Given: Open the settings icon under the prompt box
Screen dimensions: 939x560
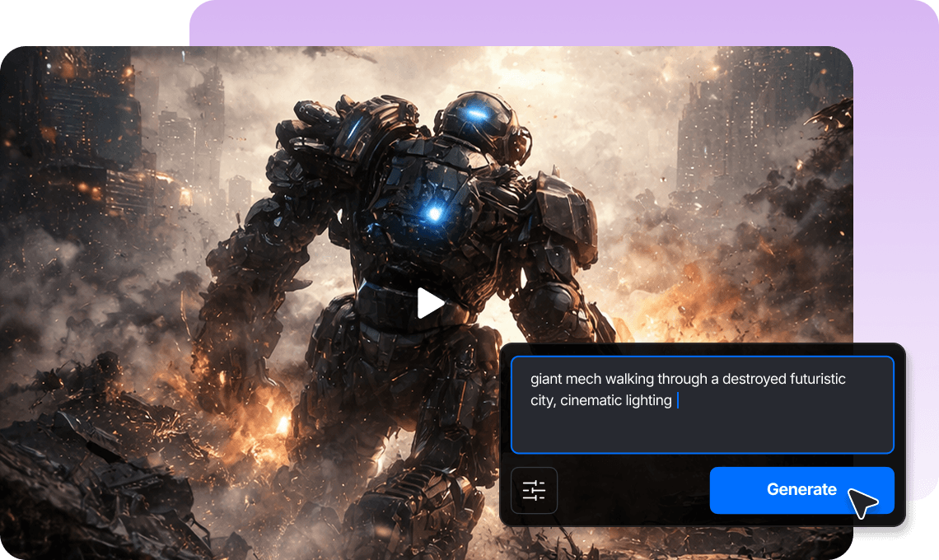Looking at the screenshot, I should pyautogui.click(x=534, y=489).
